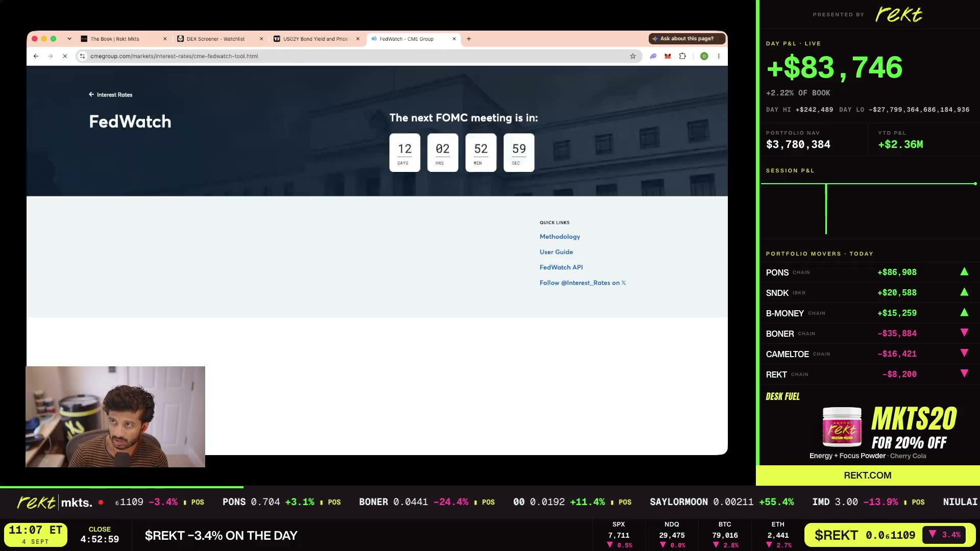Switch to The Book | Rekt Mkts tab
This screenshot has height=551, width=980.
point(124,39)
